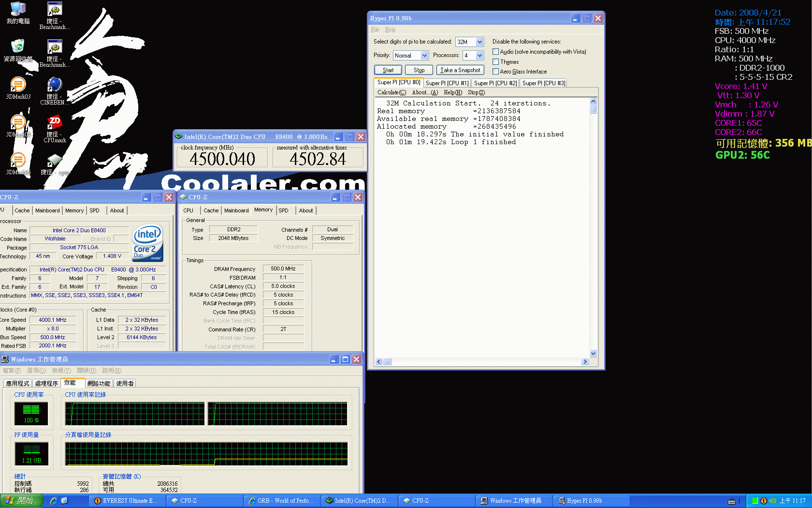Viewport: 812px width, 508px height.
Task: Open Task Manager Users (使用者) tab
Action: point(125,383)
